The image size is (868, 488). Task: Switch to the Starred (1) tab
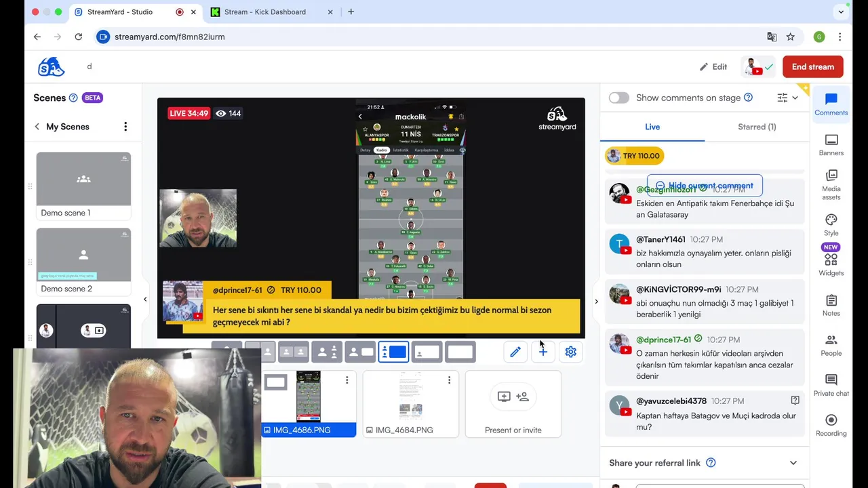[757, 127]
